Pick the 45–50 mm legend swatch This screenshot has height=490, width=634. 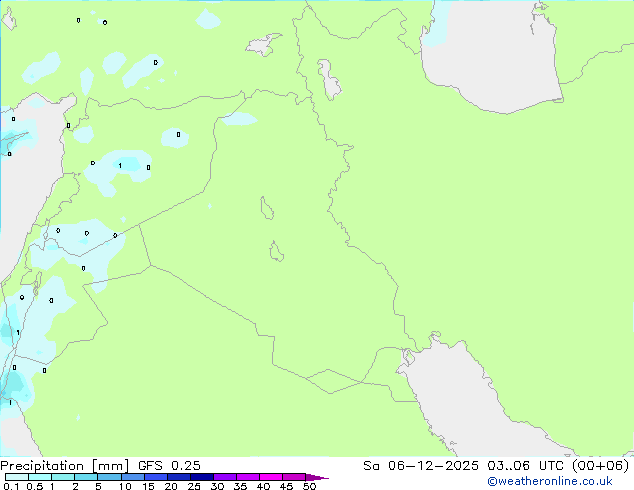294,477
